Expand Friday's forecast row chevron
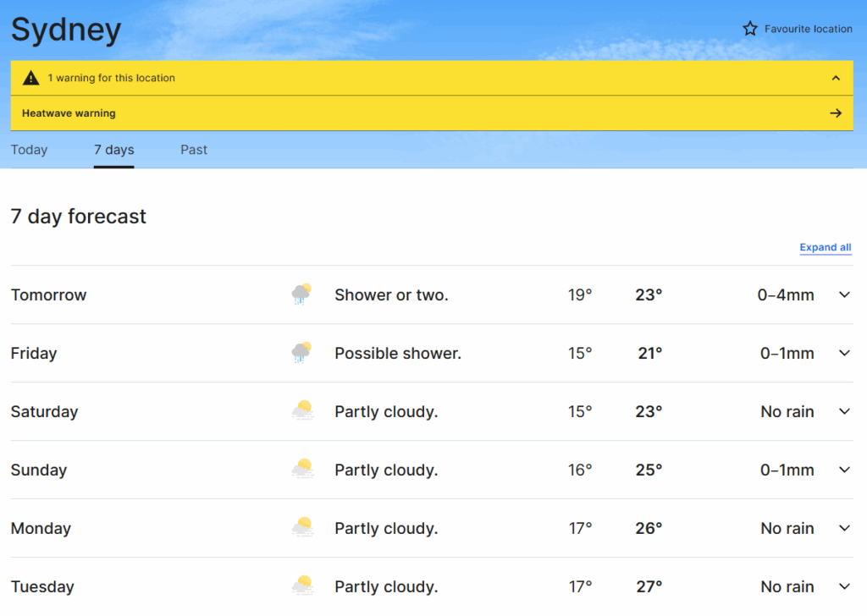Image resolution: width=867 pixels, height=616 pixels. pos(843,353)
